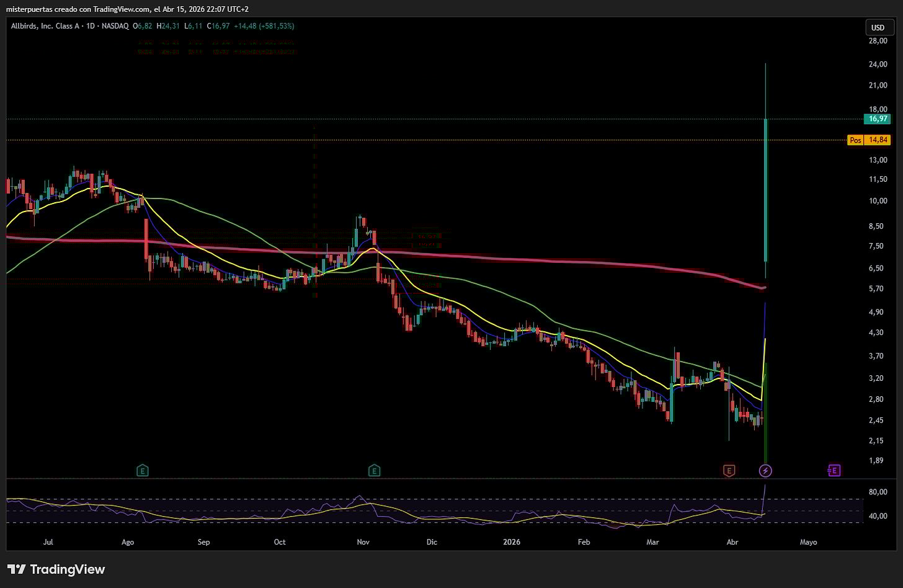Click the 40,00 RSI scale label
Image resolution: width=903 pixels, height=588 pixels.
pyautogui.click(x=878, y=516)
